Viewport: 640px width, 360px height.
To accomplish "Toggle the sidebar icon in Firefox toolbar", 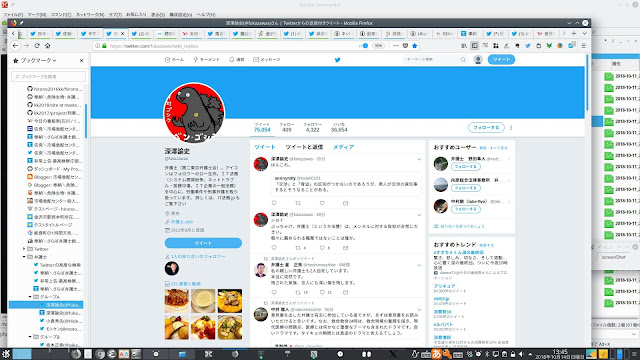I will tap(474, 46).
